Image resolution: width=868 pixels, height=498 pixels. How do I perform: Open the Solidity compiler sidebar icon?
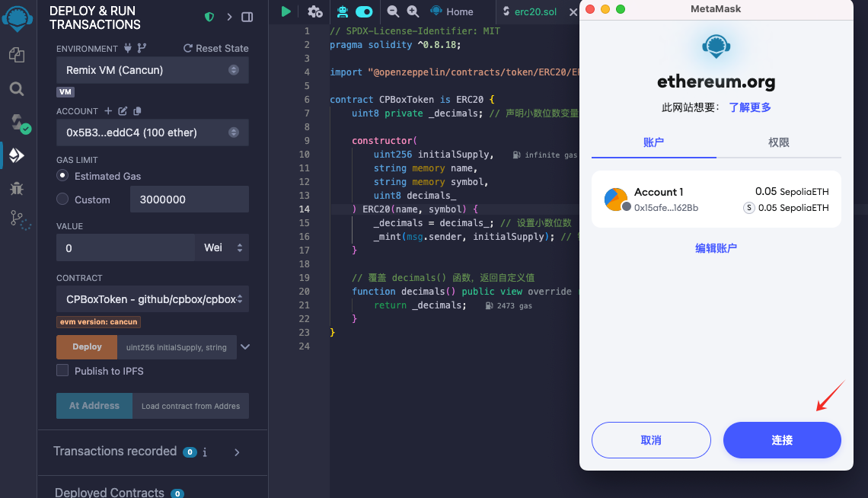pyautogui.click(x=20, y=123)
